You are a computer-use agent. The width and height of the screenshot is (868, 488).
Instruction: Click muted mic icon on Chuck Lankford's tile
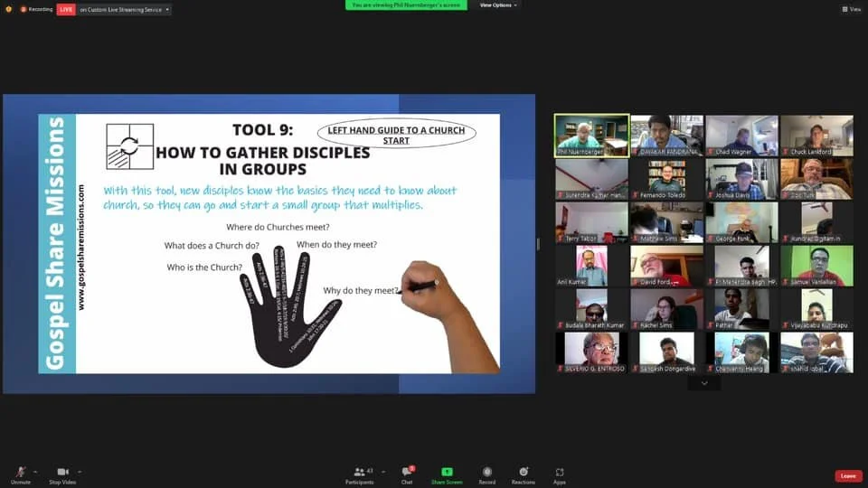click(x=786, y=152)
